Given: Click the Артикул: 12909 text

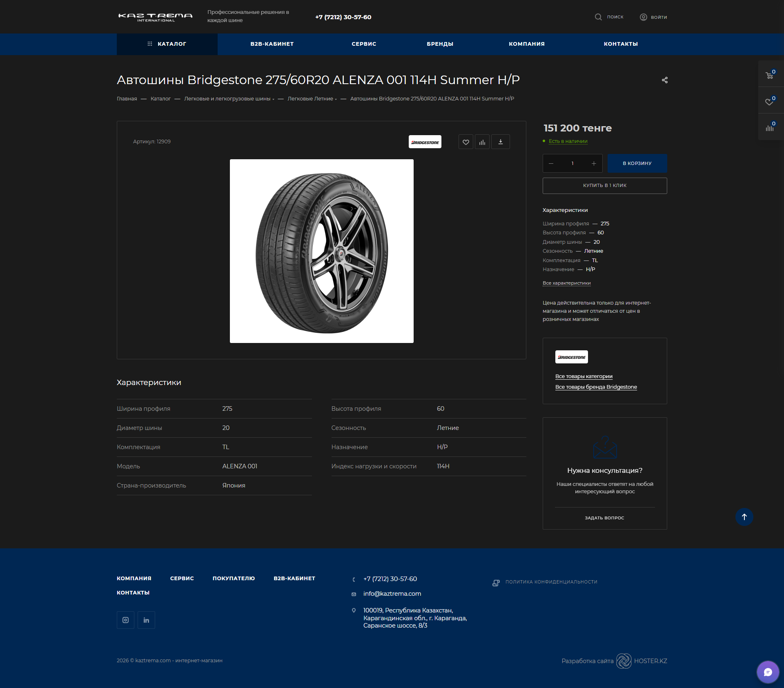Looking at the screenshot, I should point(152,142).
